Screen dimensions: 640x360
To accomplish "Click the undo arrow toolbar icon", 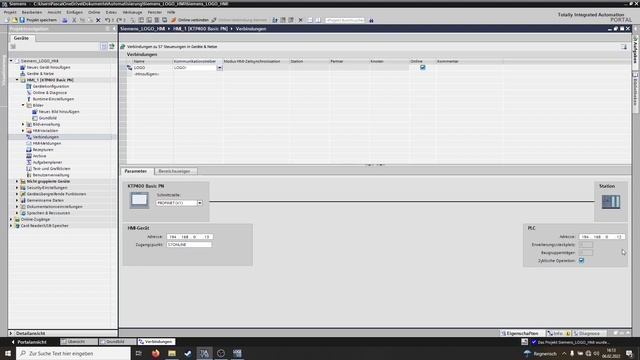I will pyautogui.click(x=107, y=20).
